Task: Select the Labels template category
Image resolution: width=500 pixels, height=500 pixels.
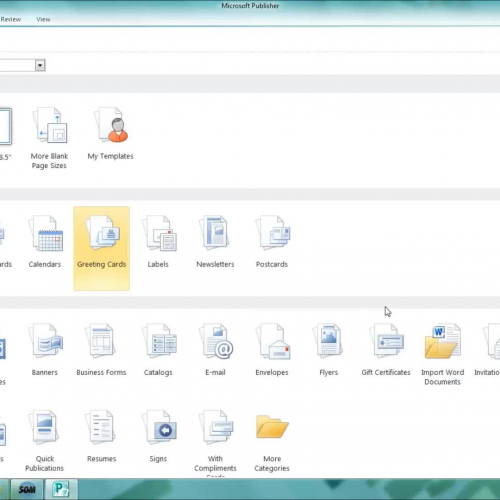Action: (x=158, y=242)
